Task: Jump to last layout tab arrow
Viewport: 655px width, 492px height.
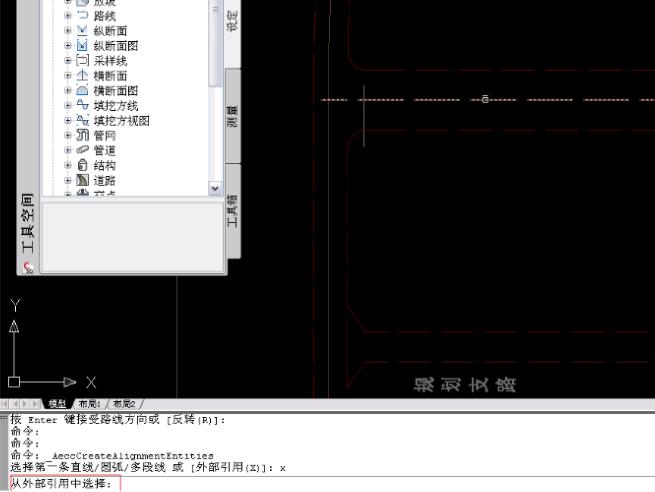Action: (36, 404)
